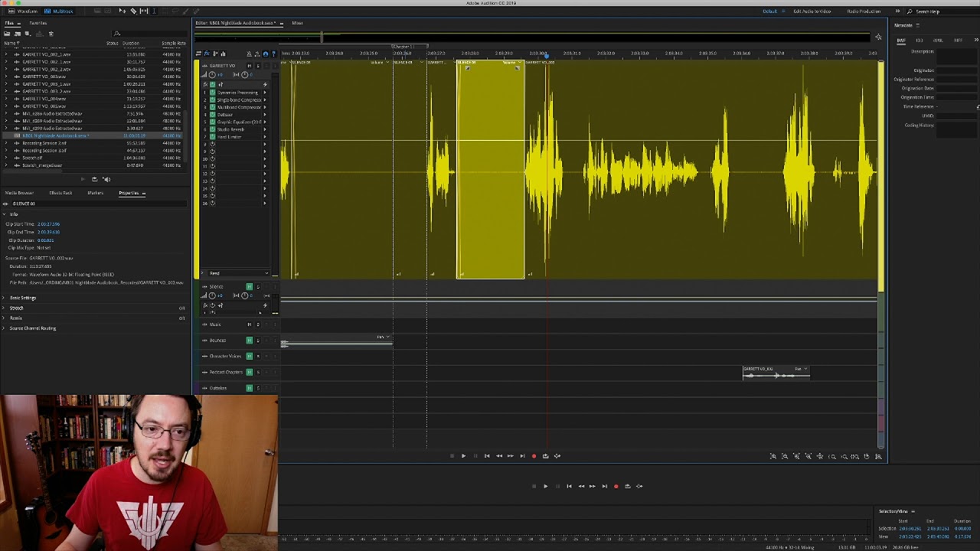Solo the Music track
The image size is (980, 551).
pos(258,324)
